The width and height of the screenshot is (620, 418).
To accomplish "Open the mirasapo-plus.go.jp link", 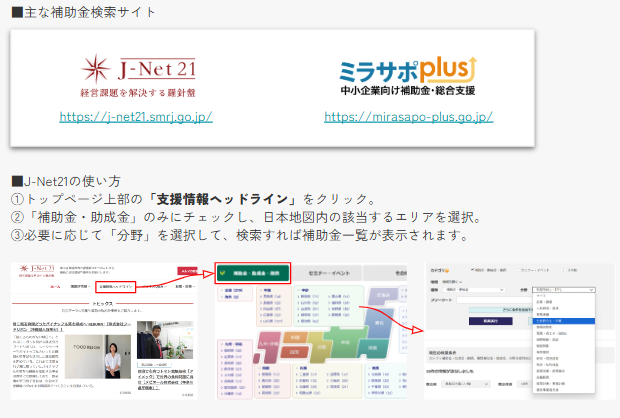I will (x=409, y=116).
